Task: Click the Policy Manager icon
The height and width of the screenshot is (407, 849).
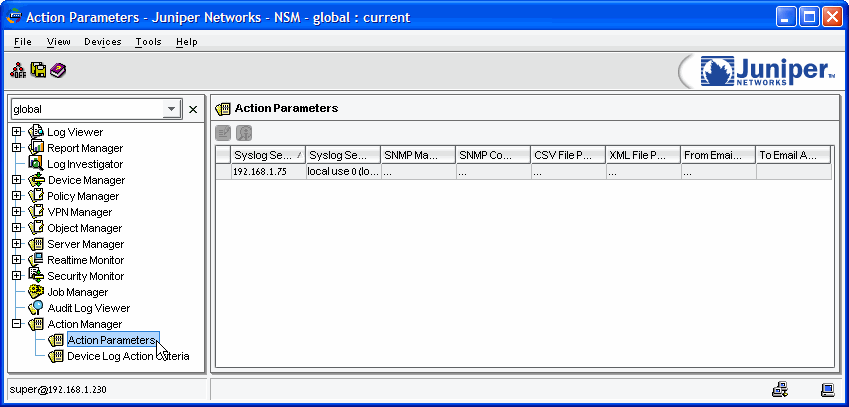Action: point(36,195)
